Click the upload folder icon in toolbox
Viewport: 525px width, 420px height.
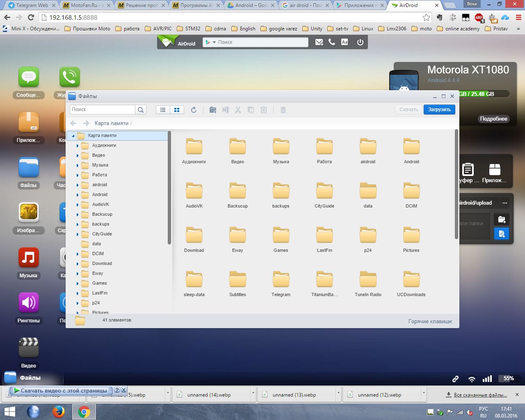pyautogui.click(x=501, y=219)
